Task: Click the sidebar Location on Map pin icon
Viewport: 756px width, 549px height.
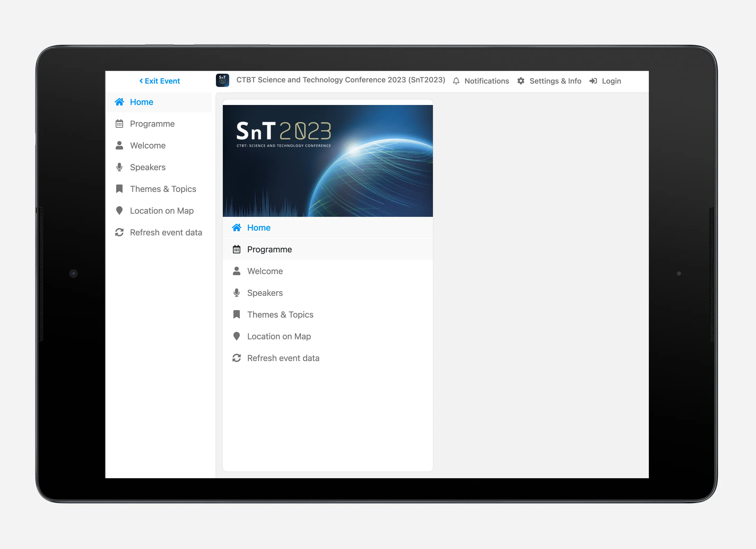Action: (x=119, y=210)
